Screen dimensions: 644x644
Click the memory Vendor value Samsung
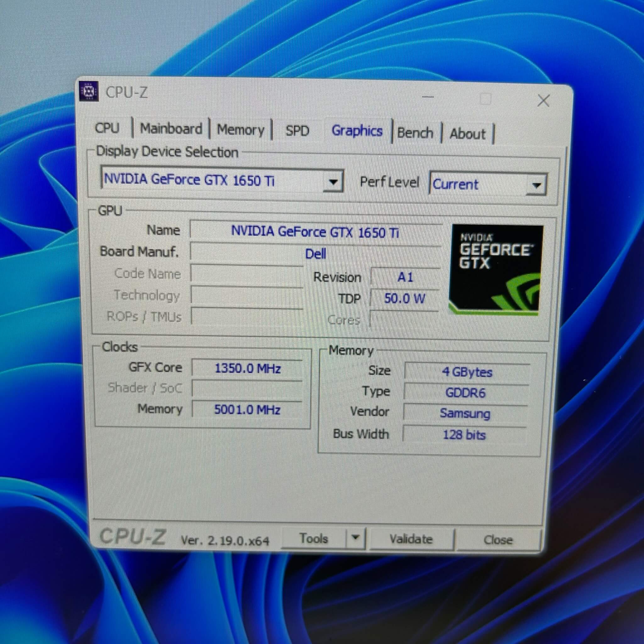(x=465, y=413)
